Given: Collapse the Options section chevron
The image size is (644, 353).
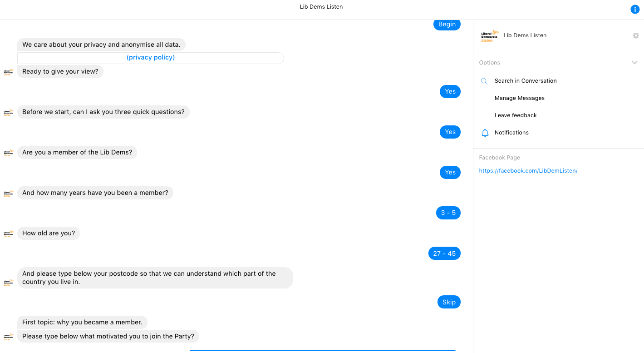Looking at the screenshot, I should [x=634, y=63].
